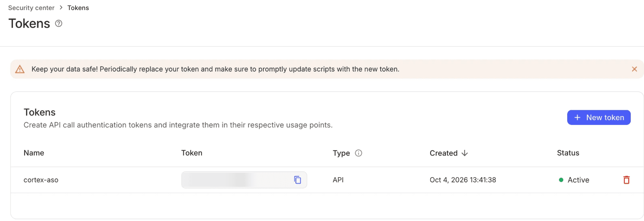
Task: Go to Security center breadcrumb
Action: 31,8
